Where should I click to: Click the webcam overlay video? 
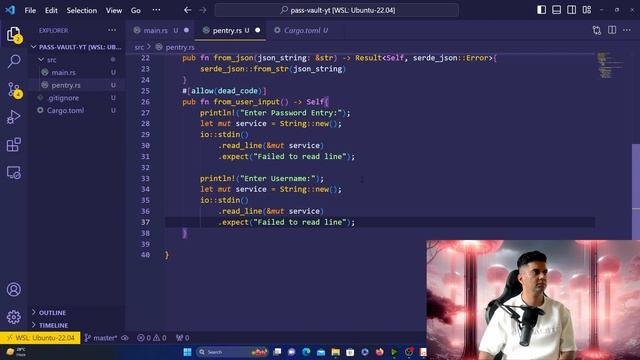point(533,300)
